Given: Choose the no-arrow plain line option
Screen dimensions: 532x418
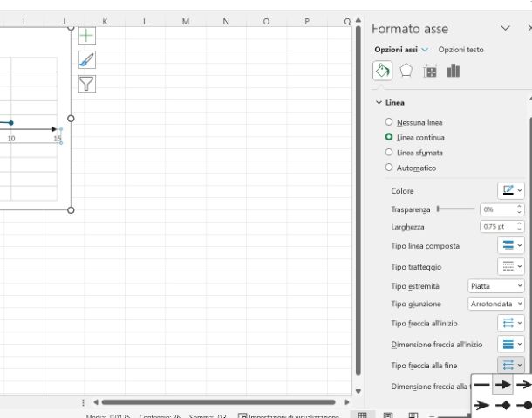Looking at the screenshot, I should [481, 385].
